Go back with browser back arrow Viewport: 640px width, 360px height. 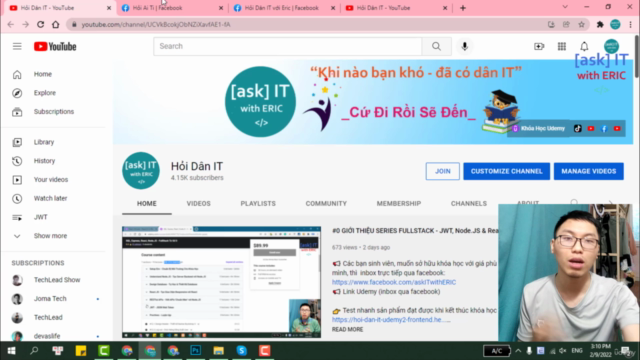point(11,24)
